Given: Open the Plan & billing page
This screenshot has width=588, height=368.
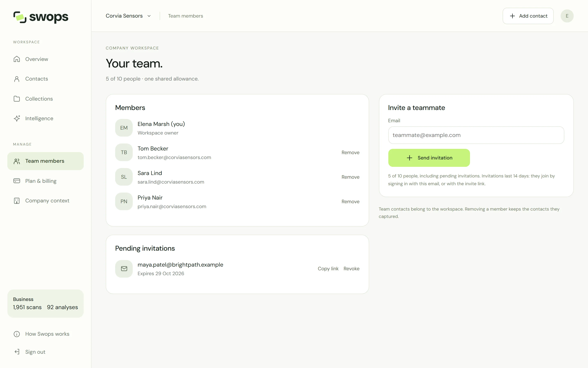Looking at the screenshot, I should click(x=46, y=181).
